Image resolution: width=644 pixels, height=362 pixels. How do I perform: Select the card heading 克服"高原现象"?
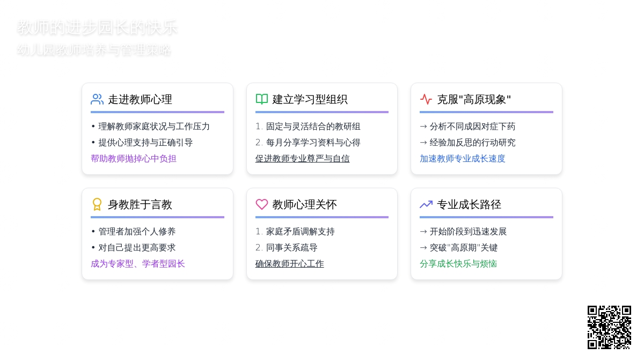[474, 99]
